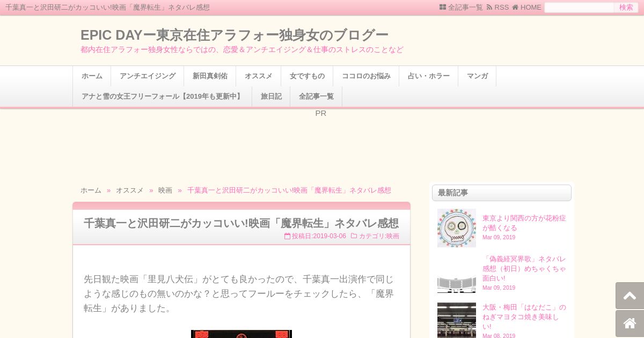Click the 検索 search button
The width and height of the screenshot is (644, 338).
coord(626,8)
